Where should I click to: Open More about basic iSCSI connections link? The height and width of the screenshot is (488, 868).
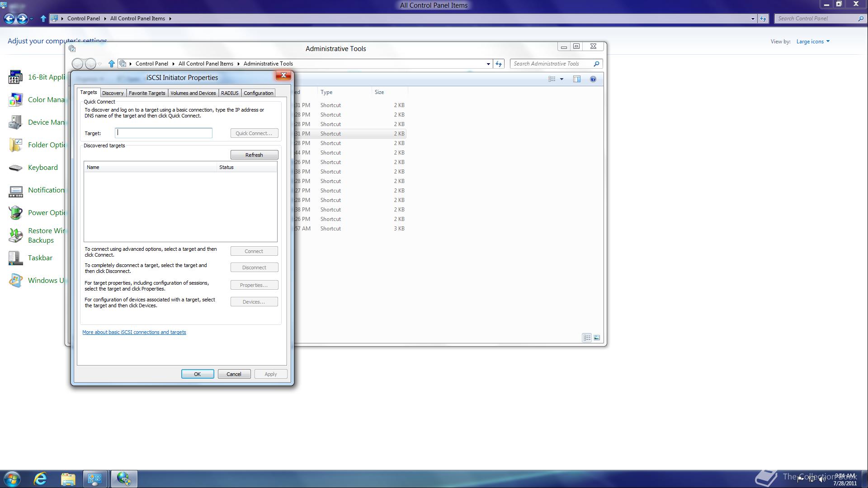[x=134, y=332]
